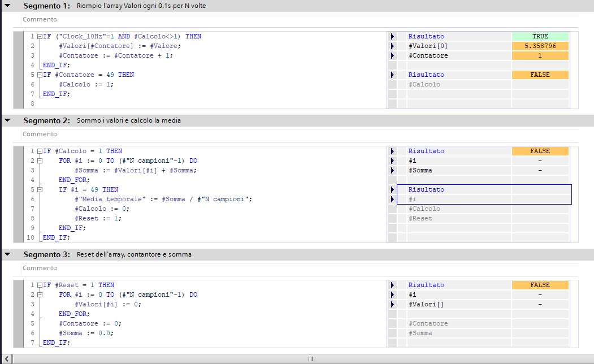Click the greyed #Calcolo watch entry in Segmento 1

[424, 84]
